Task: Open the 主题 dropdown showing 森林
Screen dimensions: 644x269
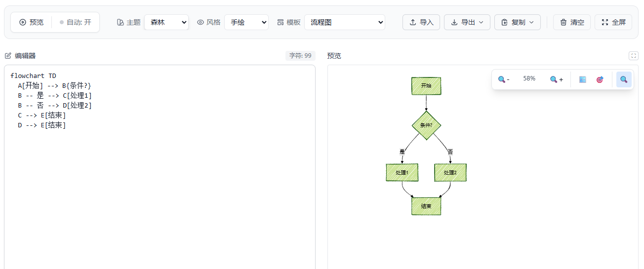Action: tap(166, 22)
